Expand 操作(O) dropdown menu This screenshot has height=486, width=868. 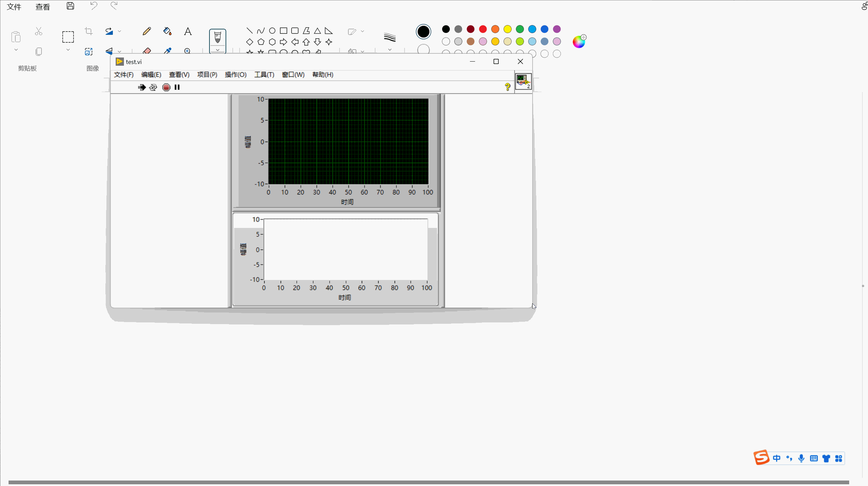[x=235, y=74]
